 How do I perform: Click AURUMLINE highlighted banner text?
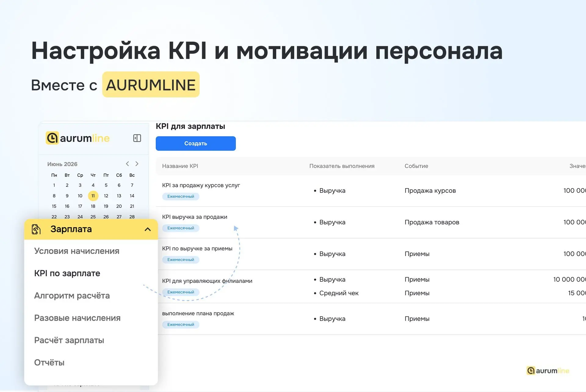coord(151,85)
